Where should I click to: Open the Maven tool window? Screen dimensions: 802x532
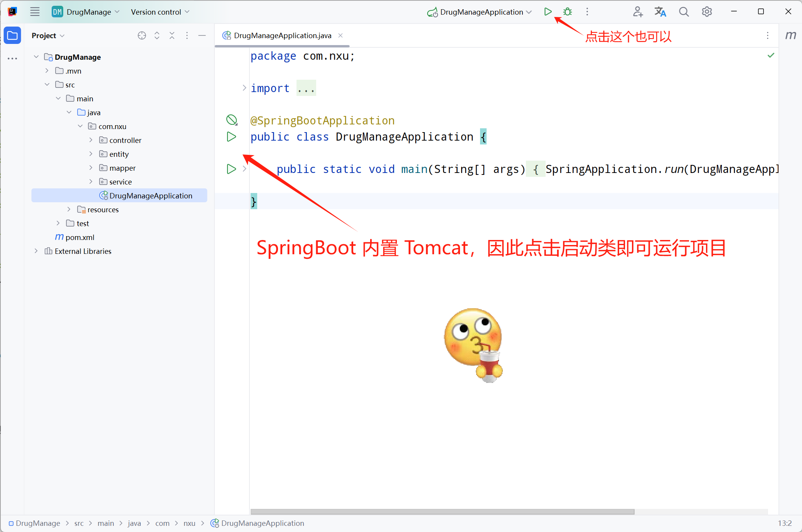(790, 35)
